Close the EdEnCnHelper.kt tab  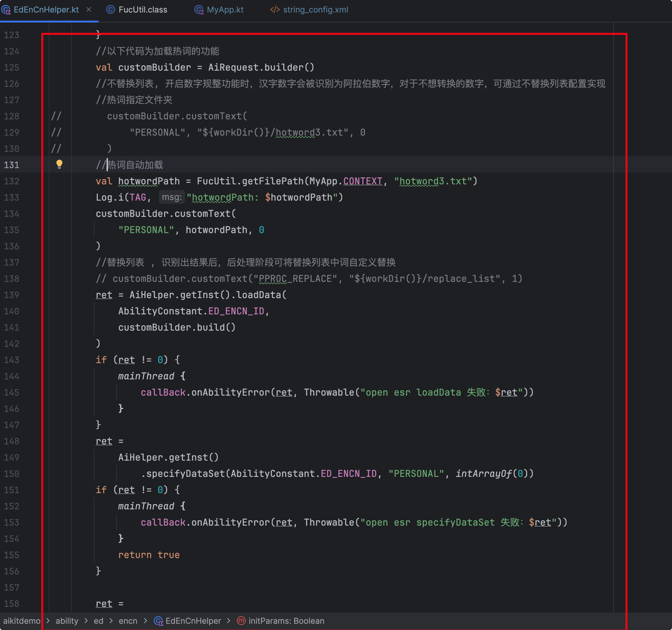[x=89, y=10]
